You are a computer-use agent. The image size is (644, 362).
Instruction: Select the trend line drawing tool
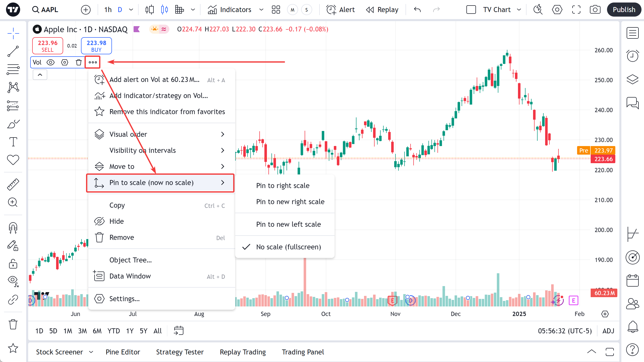click(13, 51)
